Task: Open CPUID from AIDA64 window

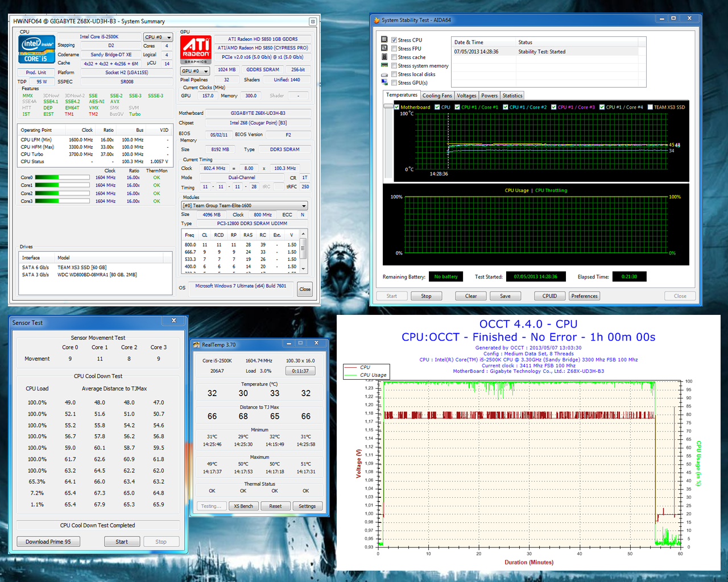Action: (x=549, y=296)
